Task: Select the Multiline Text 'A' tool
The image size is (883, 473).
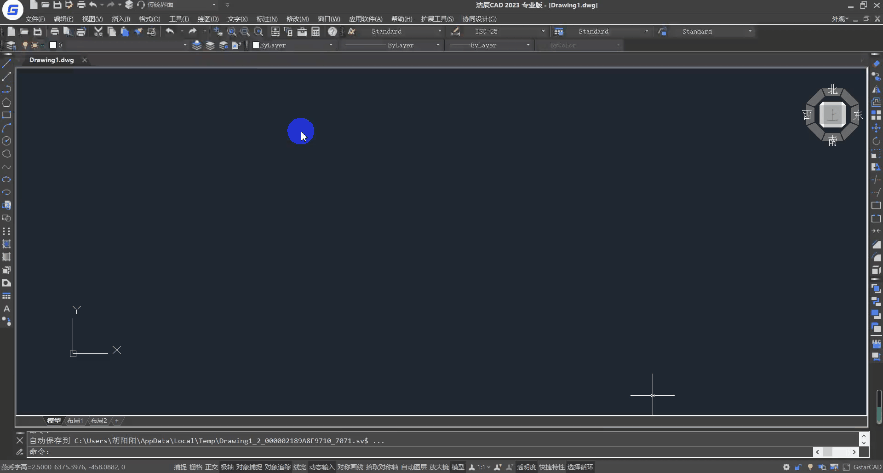Action: 7,309
